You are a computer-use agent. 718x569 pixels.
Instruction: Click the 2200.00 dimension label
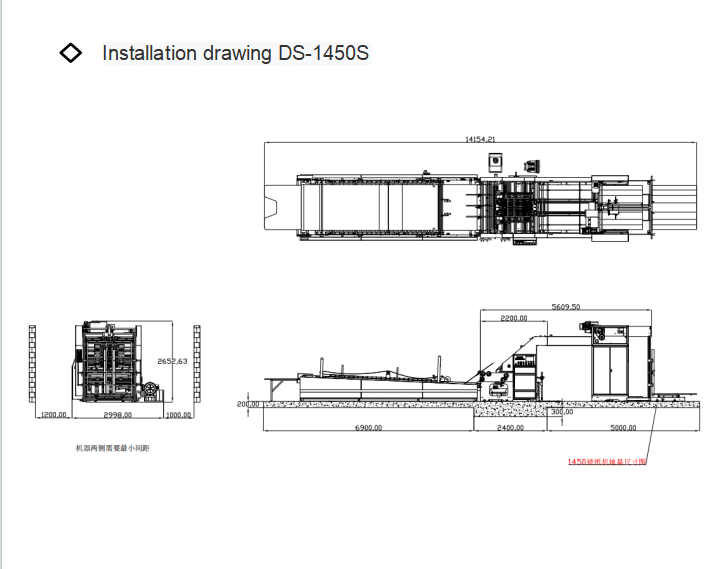click(x=514, y=318)
